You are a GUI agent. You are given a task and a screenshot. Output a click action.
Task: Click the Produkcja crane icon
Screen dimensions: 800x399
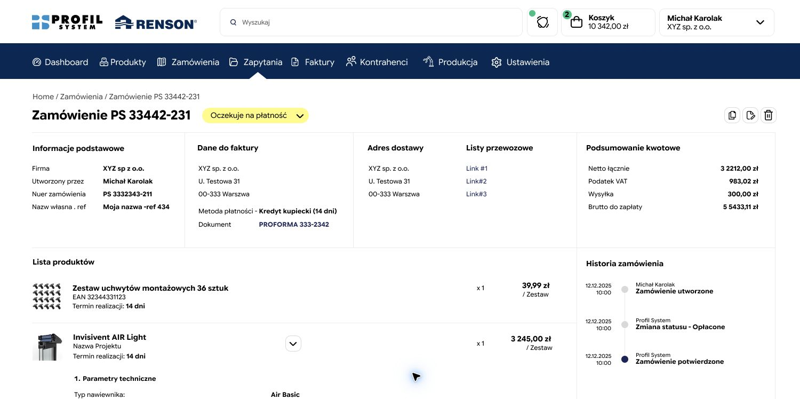[428, 62]
